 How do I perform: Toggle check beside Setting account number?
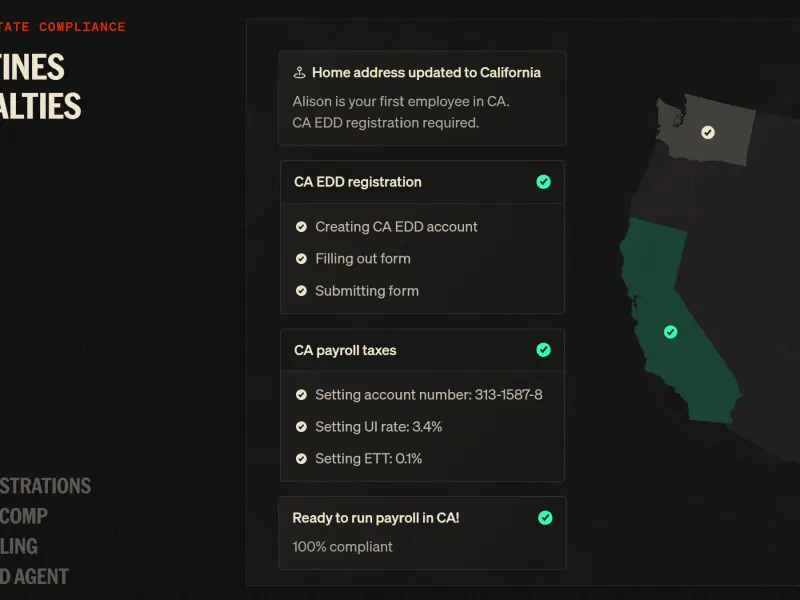click(302, 394)
